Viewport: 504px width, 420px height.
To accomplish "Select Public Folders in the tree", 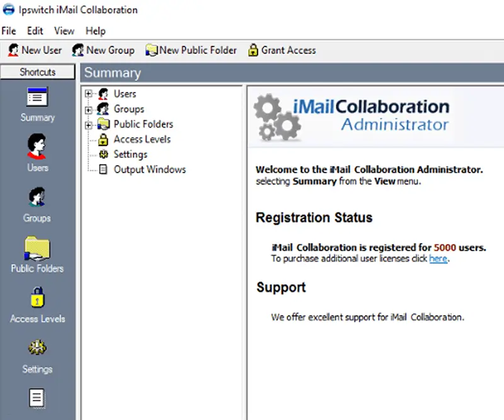I will point(144,124).
